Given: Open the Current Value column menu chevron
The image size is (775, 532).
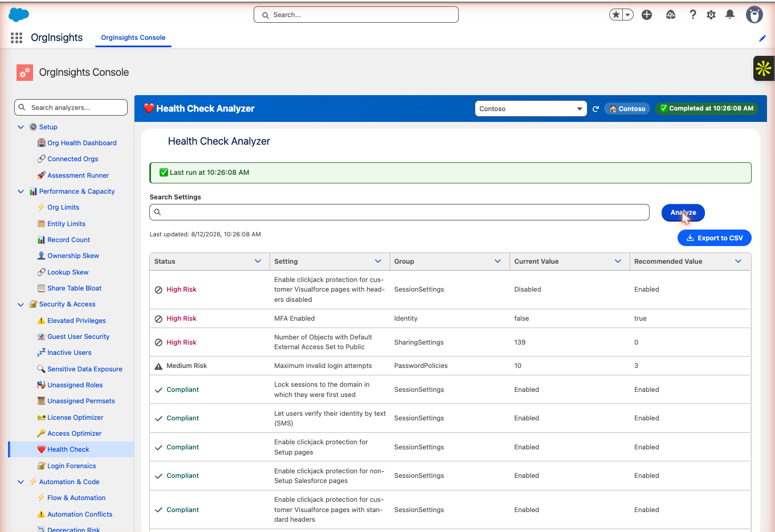Looking at the screenshot, I should 618,261.
